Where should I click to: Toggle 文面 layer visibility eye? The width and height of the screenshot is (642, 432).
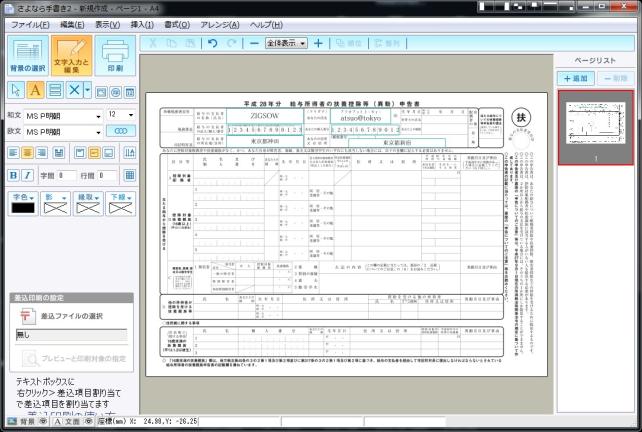(x=88, y=421)
